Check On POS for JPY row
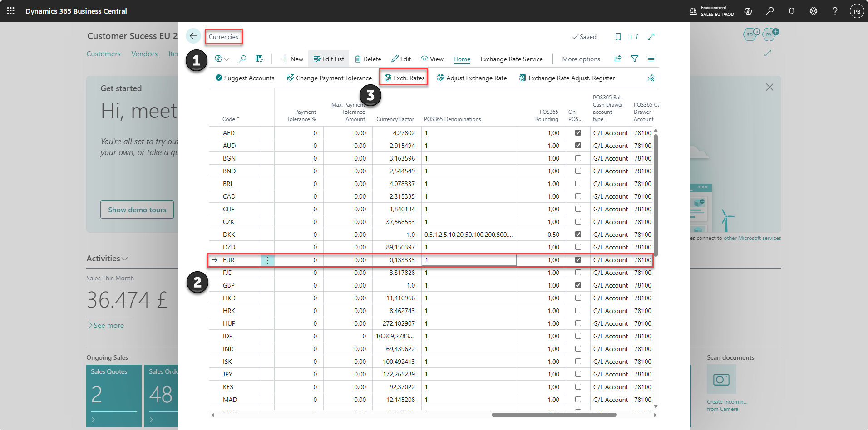The width and height of the screenshot is (868, 430). [x=578, y=374]
